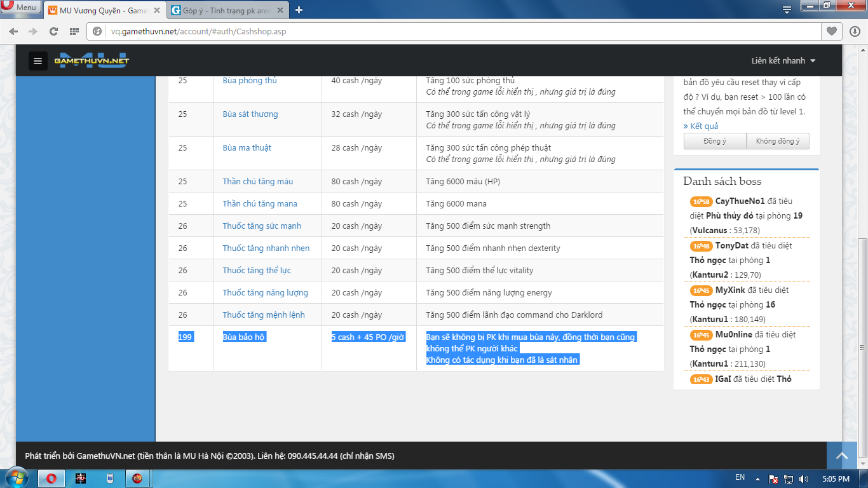
Task: Click the Tăng 6000 máu (HP) description
Action: coord(463,182)
